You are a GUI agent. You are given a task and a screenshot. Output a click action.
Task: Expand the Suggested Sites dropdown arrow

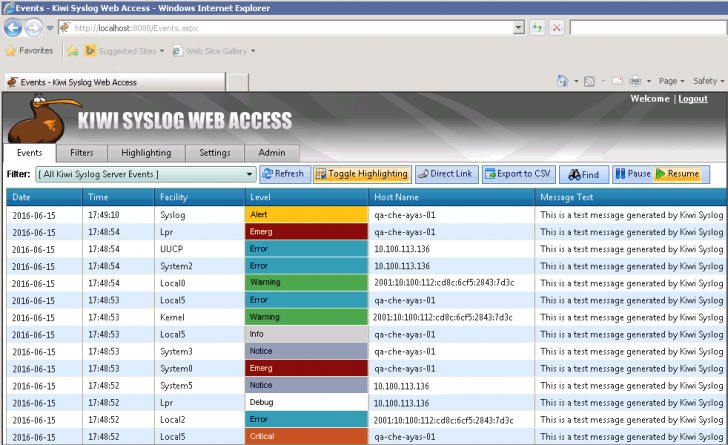[162, 51]
